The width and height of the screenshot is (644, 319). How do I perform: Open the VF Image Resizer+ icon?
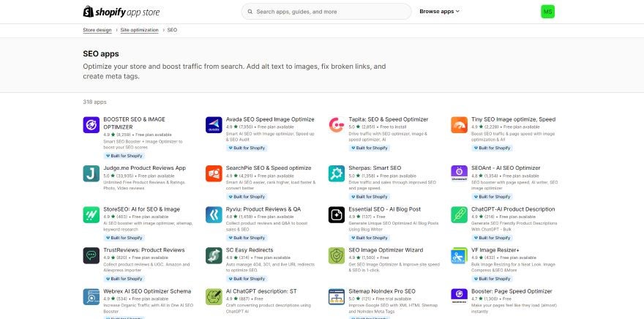tap(459, 255)
